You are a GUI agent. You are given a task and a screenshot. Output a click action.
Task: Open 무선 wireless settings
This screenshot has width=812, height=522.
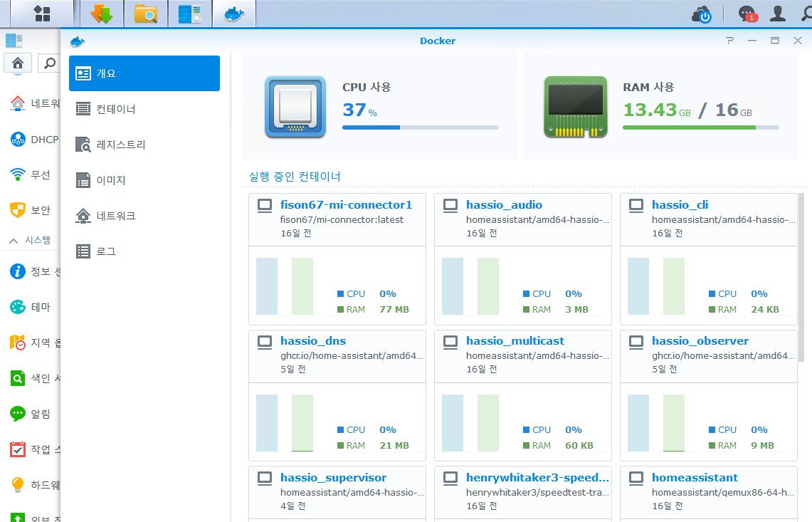pyautogui.click(x=30, y=174)
